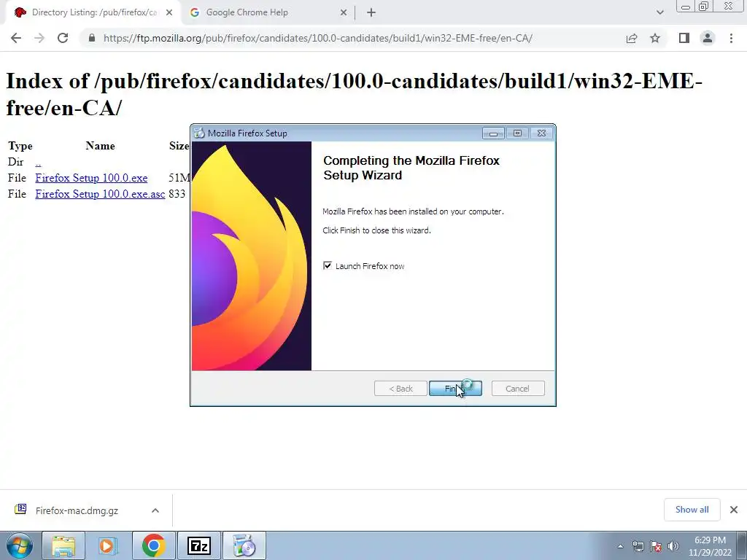Launch Windows Media Player from taskbar

point(108,545)
